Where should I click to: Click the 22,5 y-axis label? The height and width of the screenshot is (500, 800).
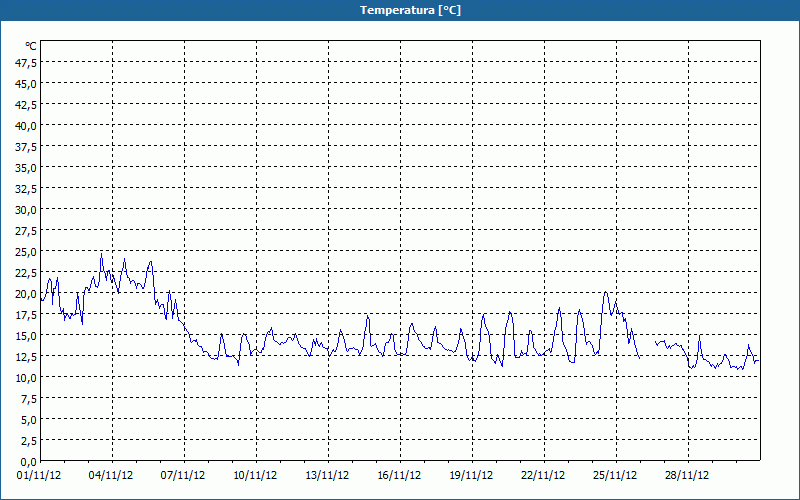click(x=26, y=273)
